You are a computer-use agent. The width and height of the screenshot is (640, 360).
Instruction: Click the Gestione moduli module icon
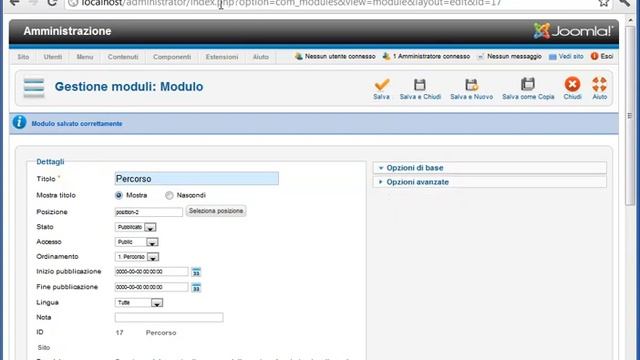34,88
